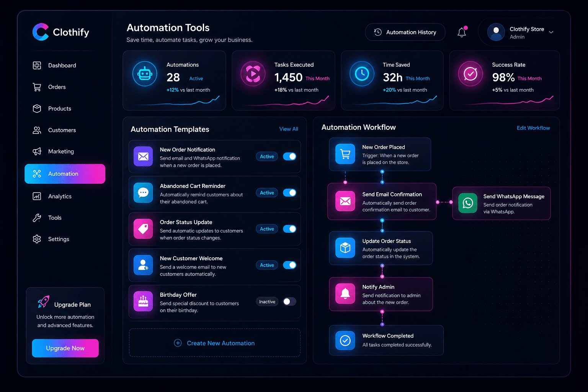588x392 pixels.
Task: Click the cart icon on New Order Placed node
Action: pyautogui.click(x=345, y=154)
